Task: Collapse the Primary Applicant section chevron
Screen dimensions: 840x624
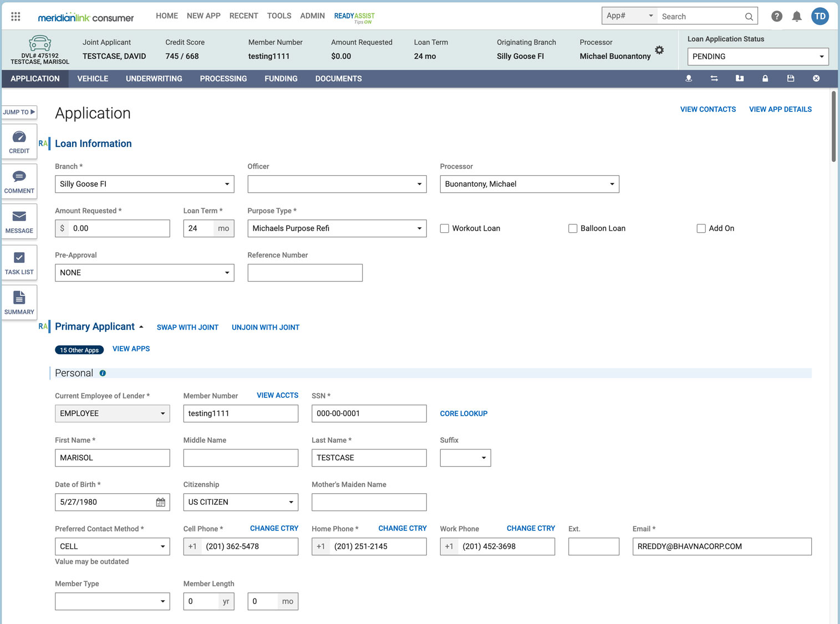Action: pyautogui.click(x=142, y=326)
